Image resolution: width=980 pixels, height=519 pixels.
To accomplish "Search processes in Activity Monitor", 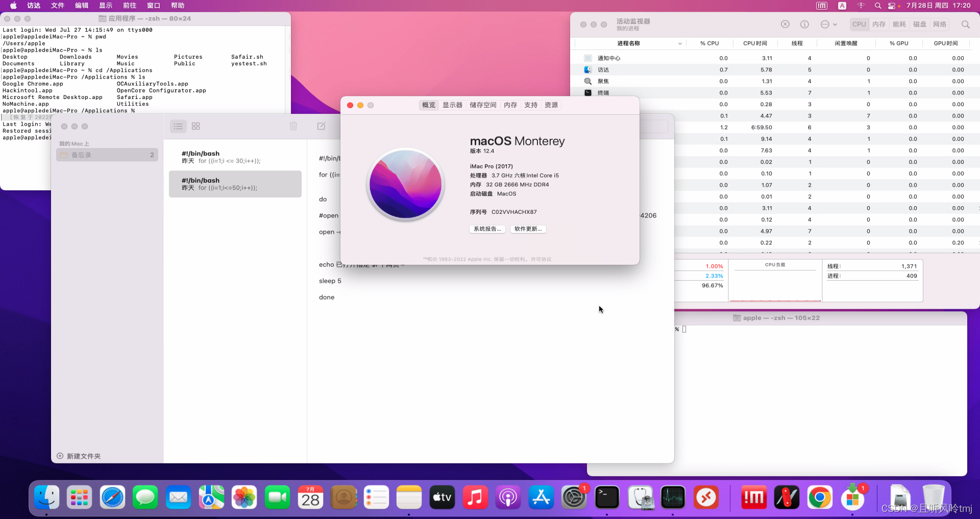I will (965, 24).
